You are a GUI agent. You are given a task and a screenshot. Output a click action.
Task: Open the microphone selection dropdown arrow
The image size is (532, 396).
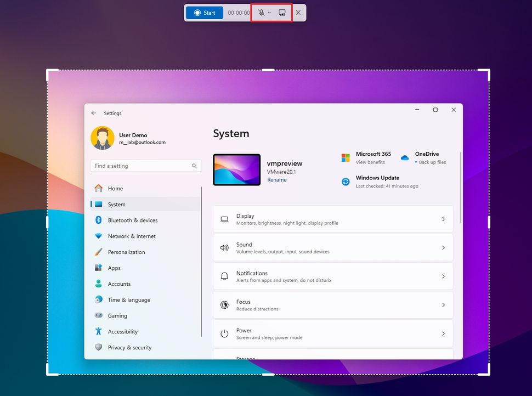pos(269,12)
